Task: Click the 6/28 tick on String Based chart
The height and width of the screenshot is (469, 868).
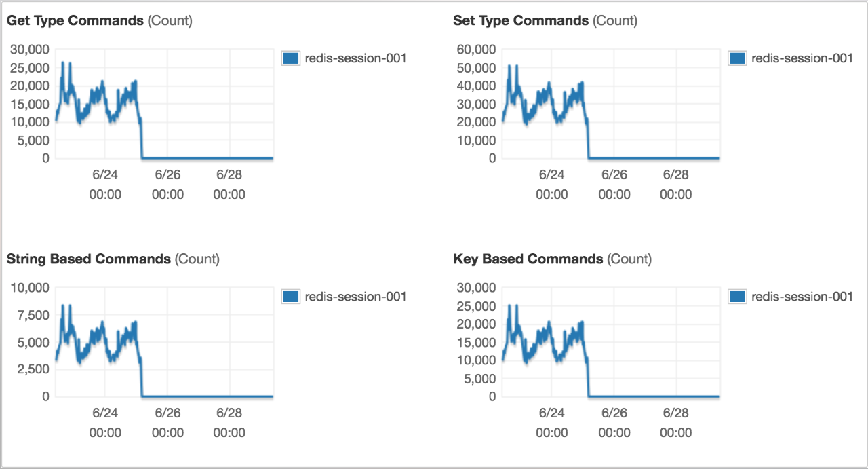Action: tap(229, 423)
